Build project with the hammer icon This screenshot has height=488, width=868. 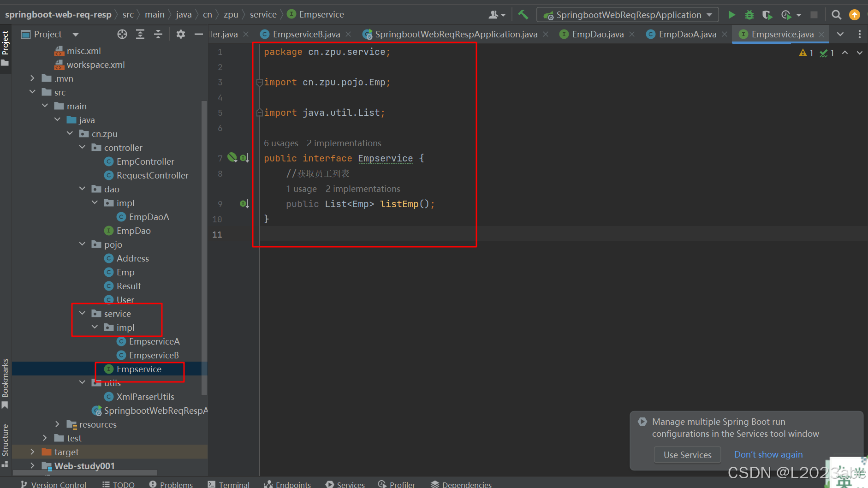click(523, 15)
